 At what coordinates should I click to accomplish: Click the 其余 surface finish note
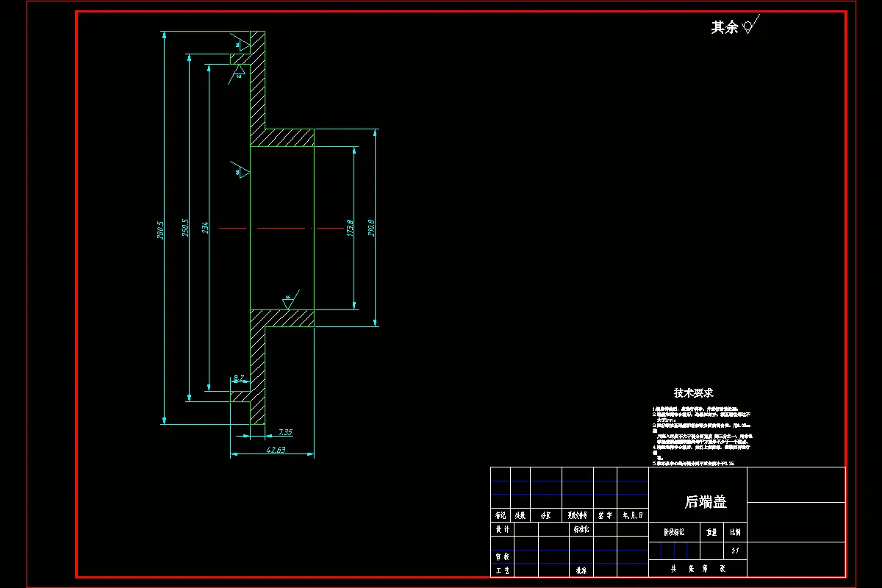[725, 27]
